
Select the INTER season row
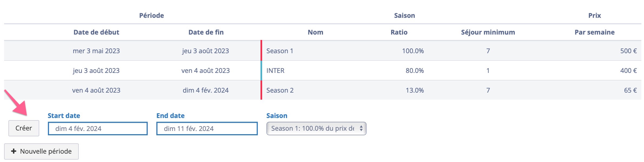(x=275, y=70)
